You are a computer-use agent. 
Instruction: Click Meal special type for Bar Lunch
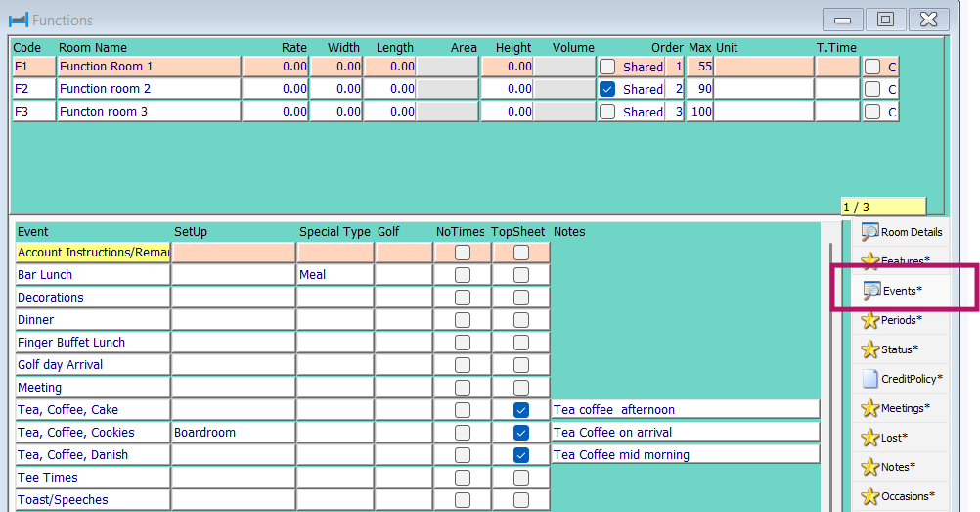(335, 275)
